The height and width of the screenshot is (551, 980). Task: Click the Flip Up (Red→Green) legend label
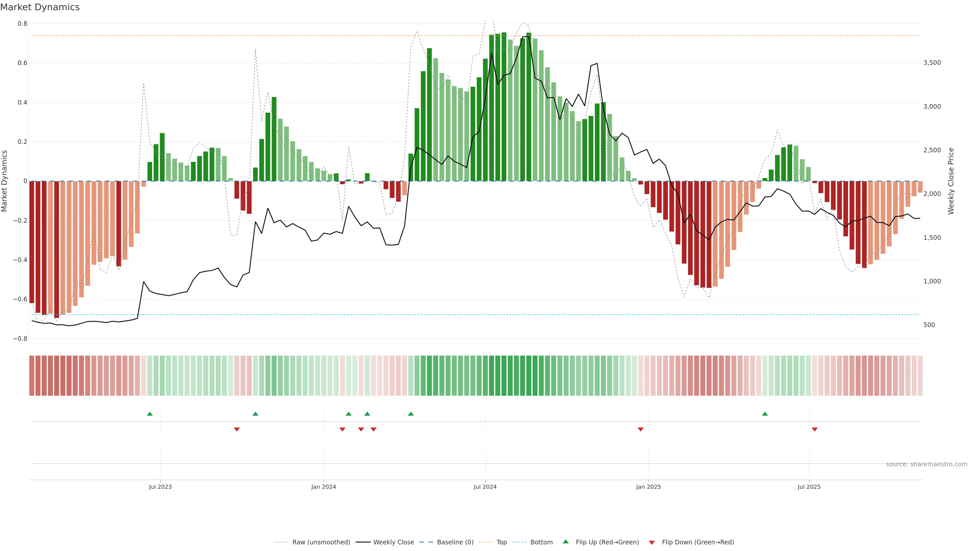click(607, 542)
